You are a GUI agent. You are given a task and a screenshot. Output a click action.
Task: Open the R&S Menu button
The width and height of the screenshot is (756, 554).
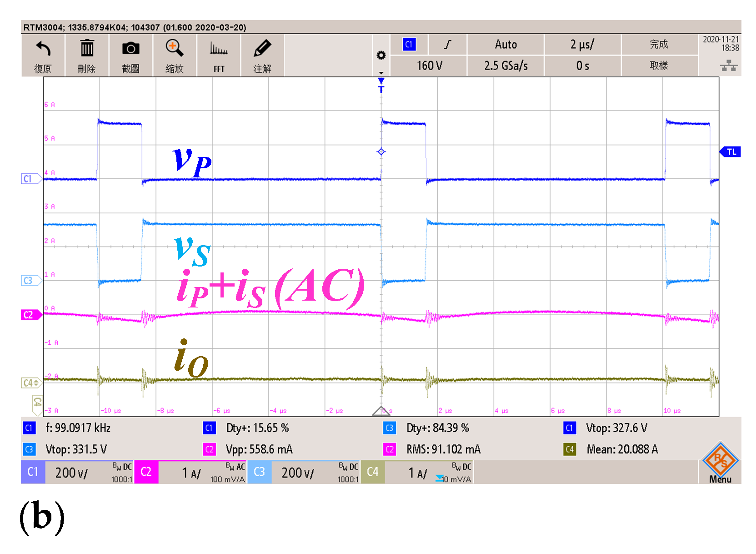coord(720,463)
